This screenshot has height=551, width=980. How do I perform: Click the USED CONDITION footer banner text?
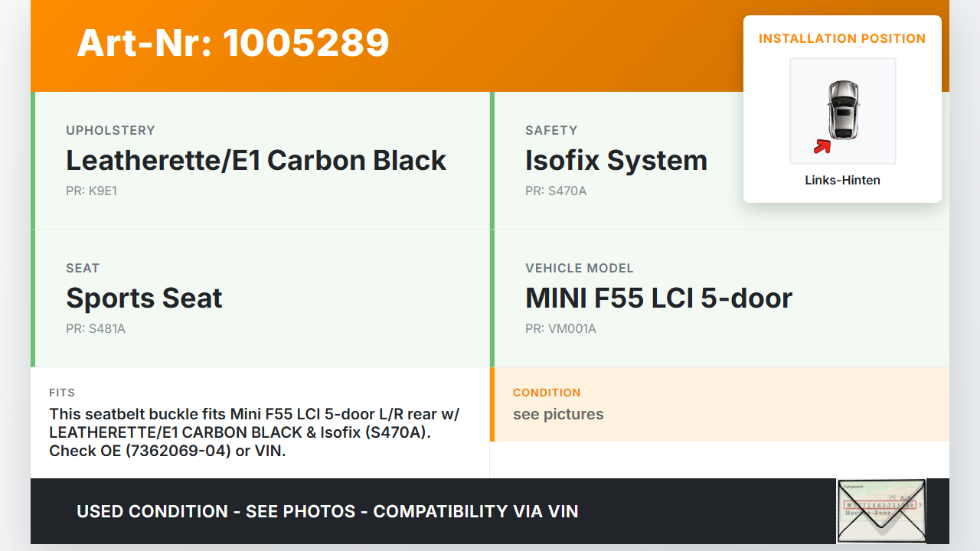pyautogui.click(x=328, y=511)
